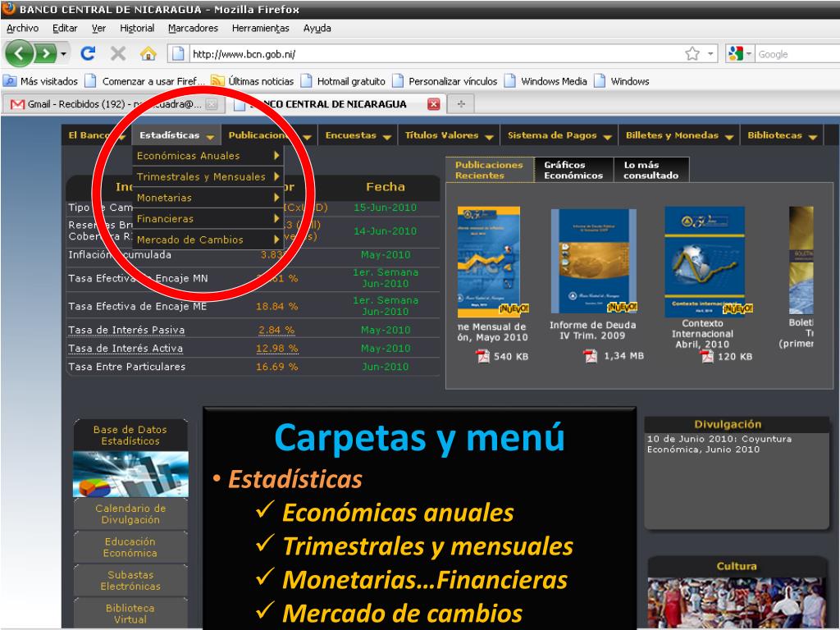Viewport: 840px width, 630px height.
Task: Expand the Billetes y Monedas menu
Action: 679,135
